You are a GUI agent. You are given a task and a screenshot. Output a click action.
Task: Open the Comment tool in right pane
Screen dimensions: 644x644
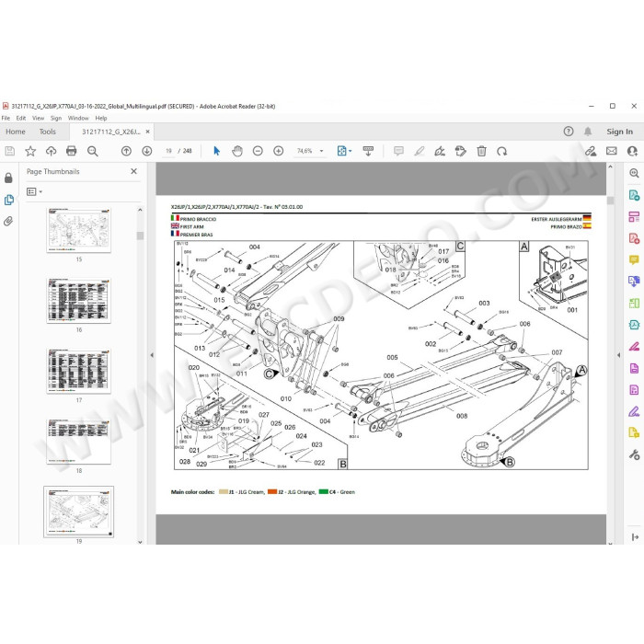[634, 260]
